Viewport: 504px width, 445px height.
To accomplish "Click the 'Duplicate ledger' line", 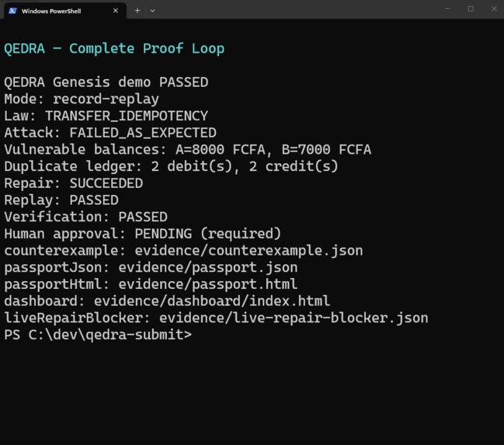I will coord(171,166).
